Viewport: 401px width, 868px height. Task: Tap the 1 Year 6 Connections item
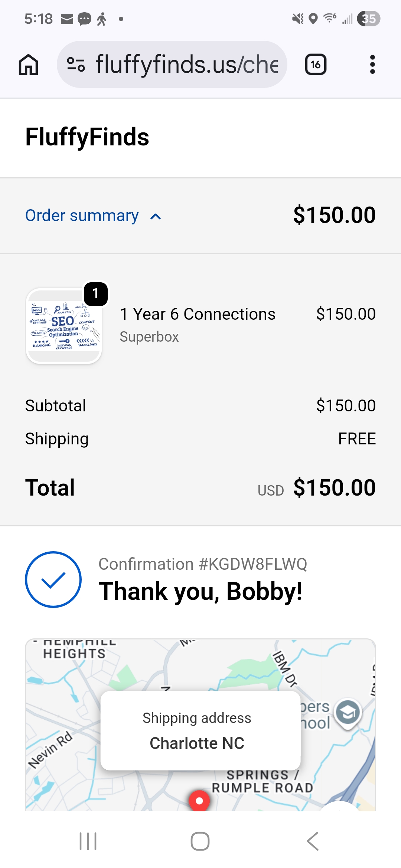198,314
